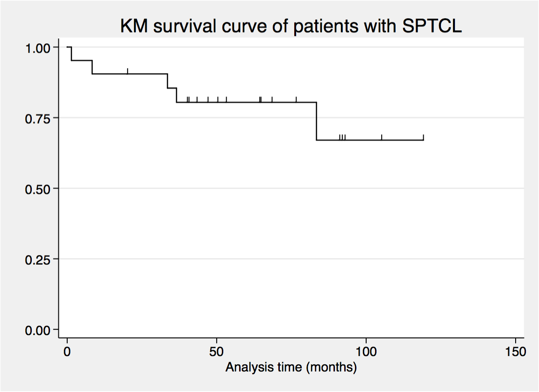539x392 pixels.
Task: Click the 100 x-axis tick label
Action: (x=366, y=350)
